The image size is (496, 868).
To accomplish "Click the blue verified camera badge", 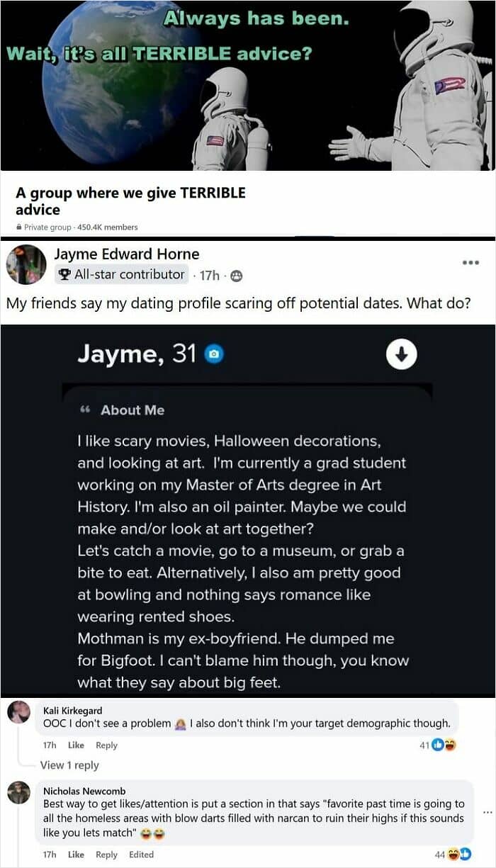I will pos(213,354).
